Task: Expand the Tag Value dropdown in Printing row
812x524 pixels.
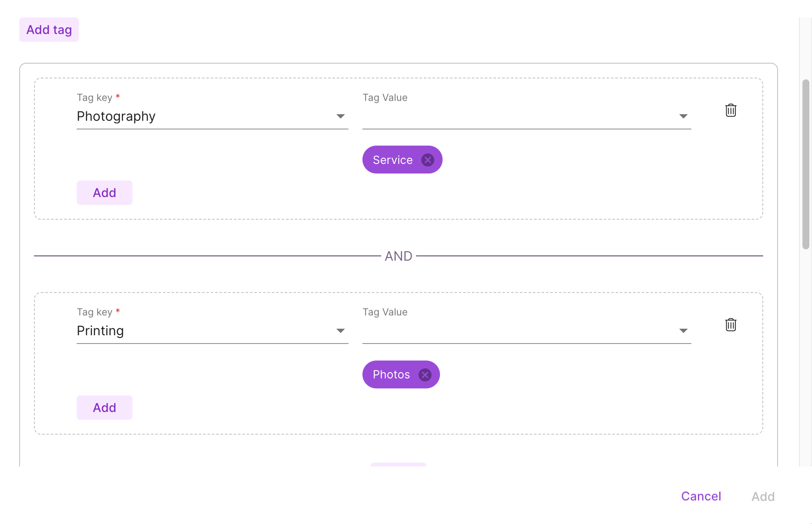Action: coord(683,331)
